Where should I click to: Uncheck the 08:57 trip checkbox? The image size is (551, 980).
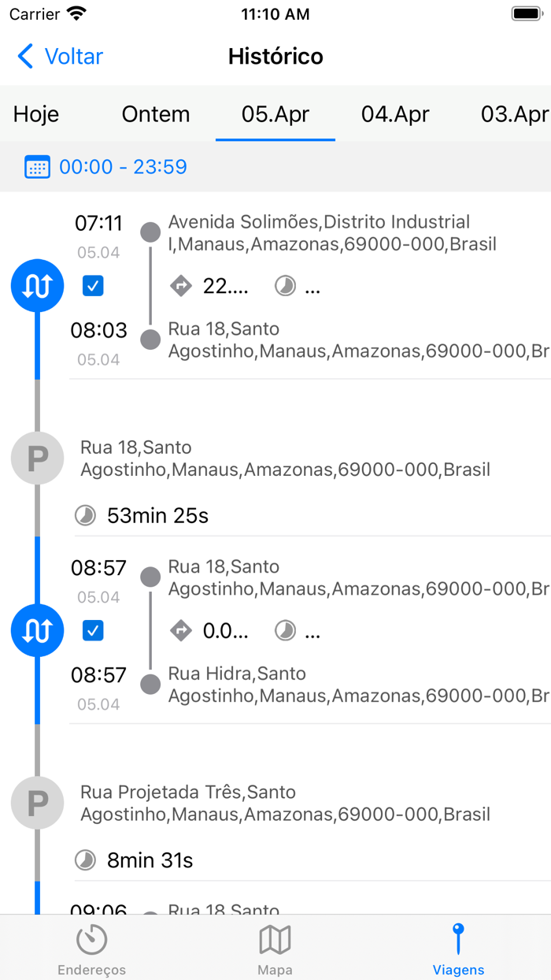pyautogui.click(x=93, y=630)
